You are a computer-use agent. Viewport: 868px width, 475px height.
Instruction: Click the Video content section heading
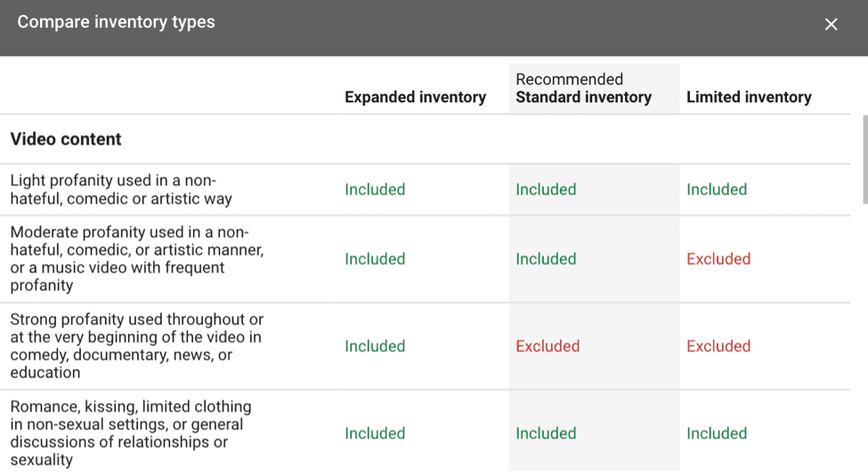66,139
